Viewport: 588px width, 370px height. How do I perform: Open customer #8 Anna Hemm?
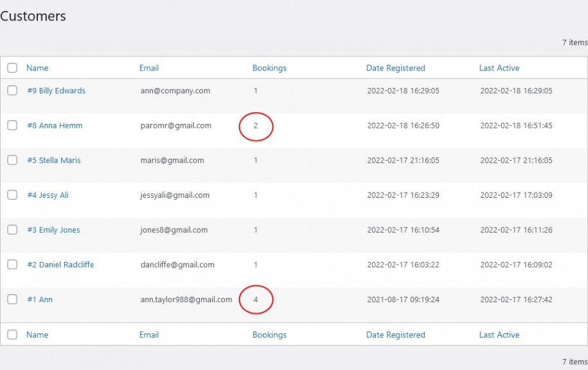click(x=54, y=125)
